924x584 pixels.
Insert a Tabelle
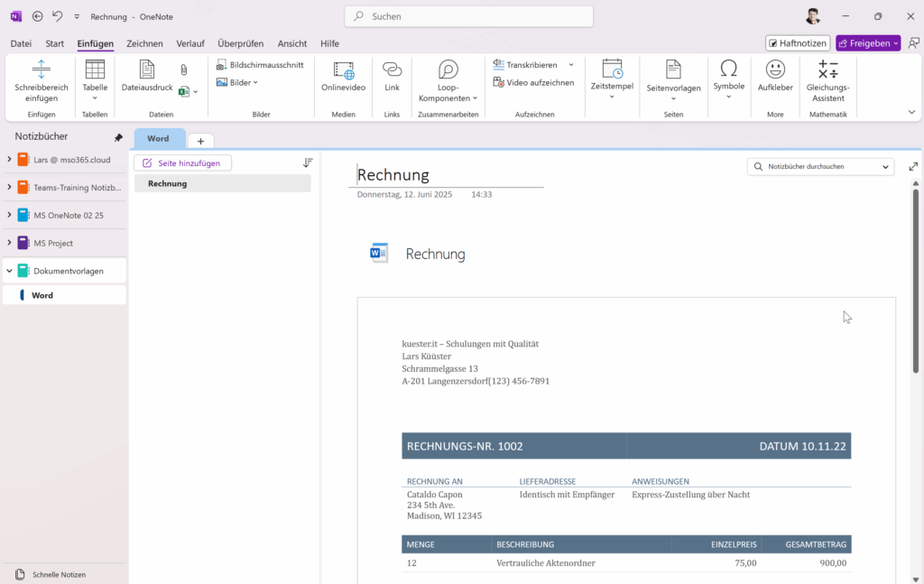point(95,79)
